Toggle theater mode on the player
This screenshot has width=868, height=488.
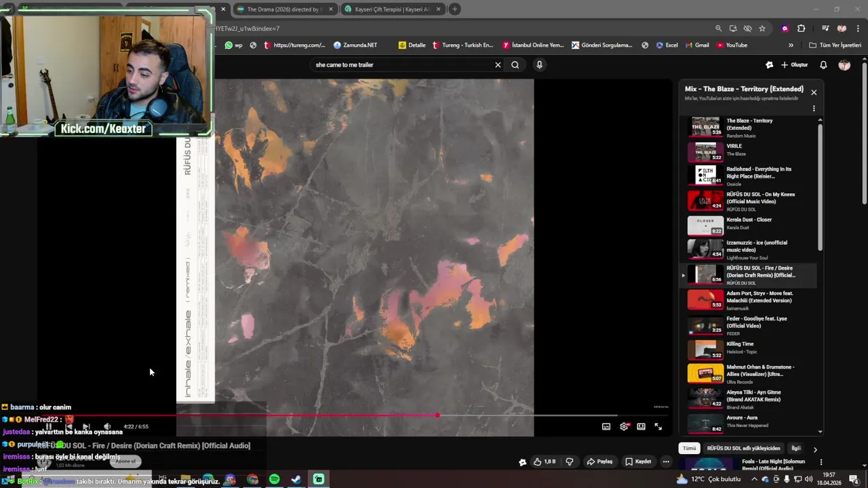click(x=641, y=426)
